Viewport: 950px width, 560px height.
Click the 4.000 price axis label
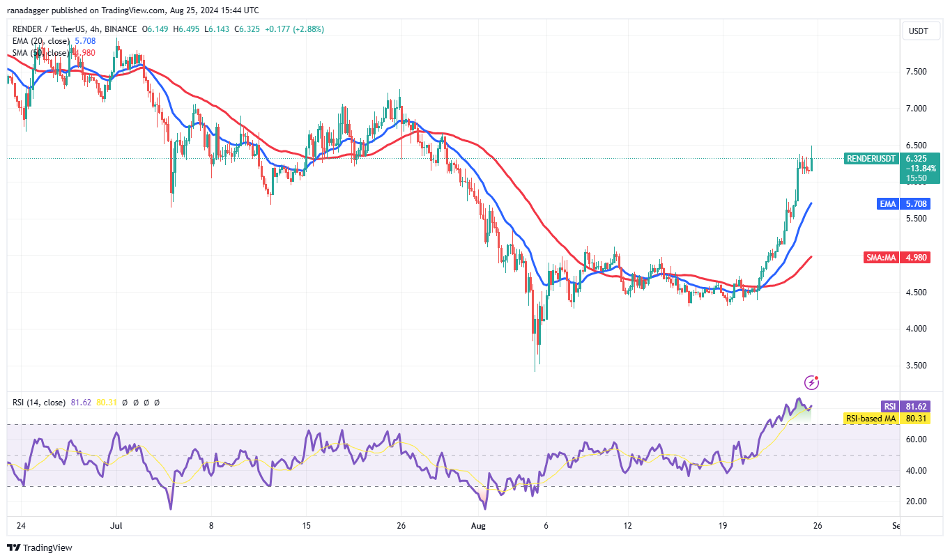point(916,329)
